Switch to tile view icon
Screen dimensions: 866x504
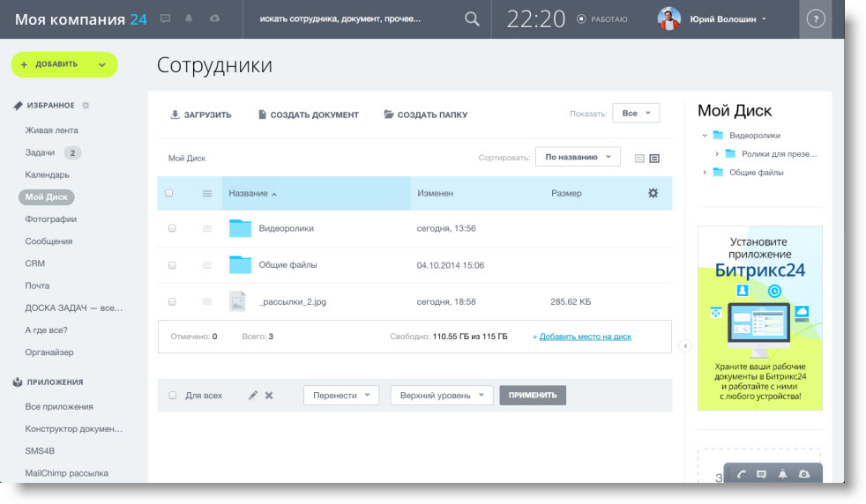pos(640,159)
